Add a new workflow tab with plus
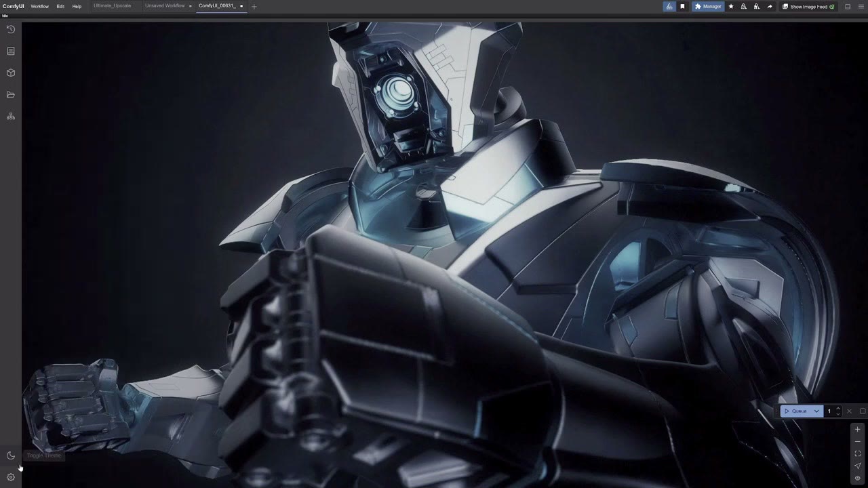 pyautogui.click(x=254, y=6)
